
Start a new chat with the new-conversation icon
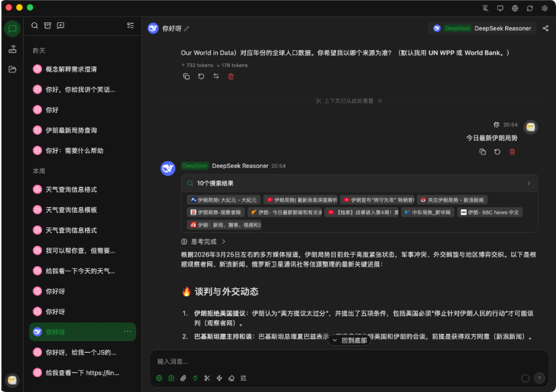(60, 26)
